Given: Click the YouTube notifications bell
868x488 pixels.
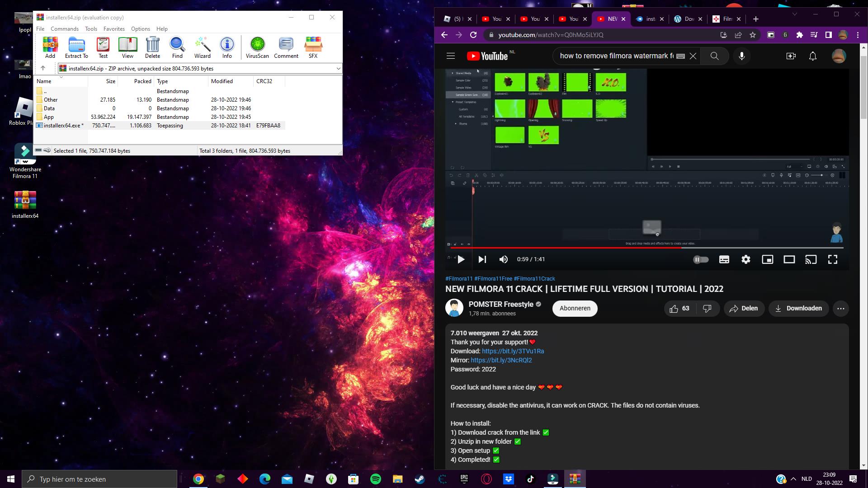Looking at the screenshot, I should [812, 56].
